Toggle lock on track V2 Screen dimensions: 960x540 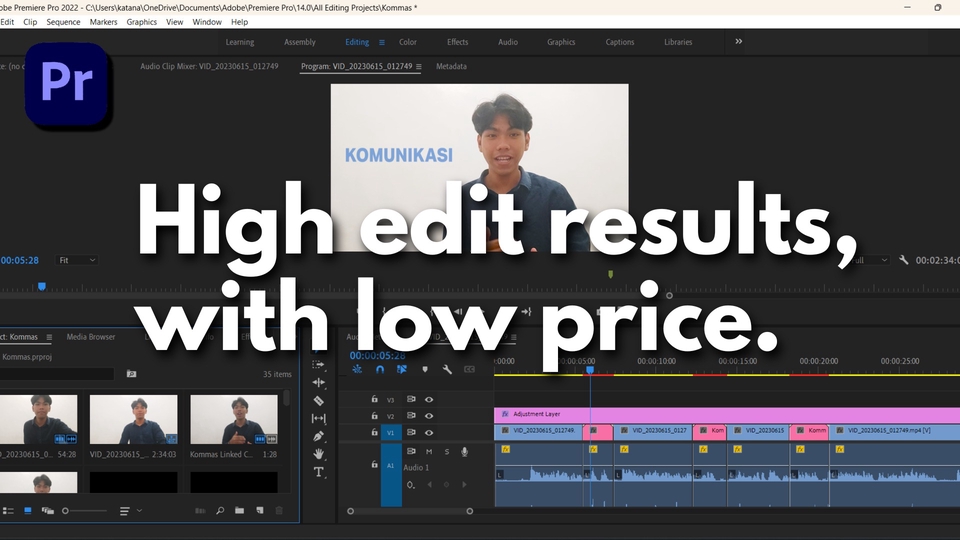[375, 416]
